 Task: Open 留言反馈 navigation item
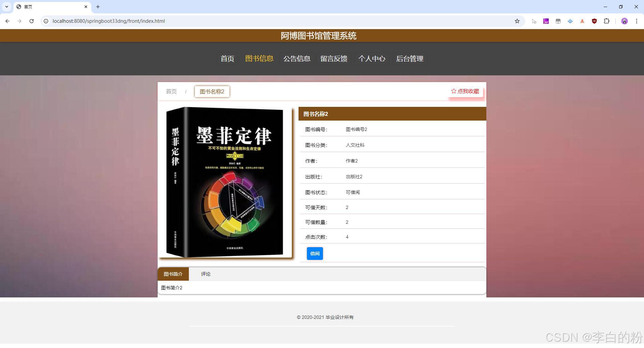334,59
